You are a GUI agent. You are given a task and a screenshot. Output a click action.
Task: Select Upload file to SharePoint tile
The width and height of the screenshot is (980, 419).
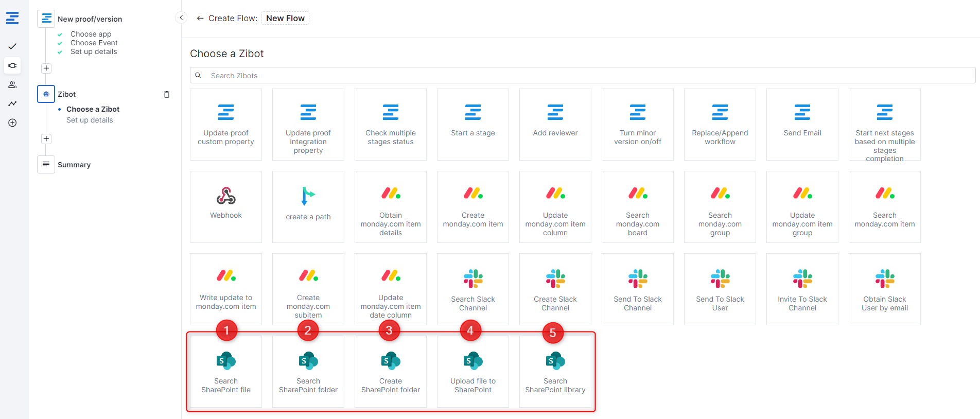[472, 372]
